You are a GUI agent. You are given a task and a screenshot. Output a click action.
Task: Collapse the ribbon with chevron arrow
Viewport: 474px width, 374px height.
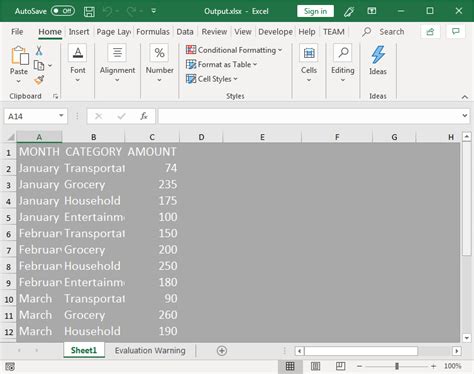pyautogui.click(x=465, y=97)
